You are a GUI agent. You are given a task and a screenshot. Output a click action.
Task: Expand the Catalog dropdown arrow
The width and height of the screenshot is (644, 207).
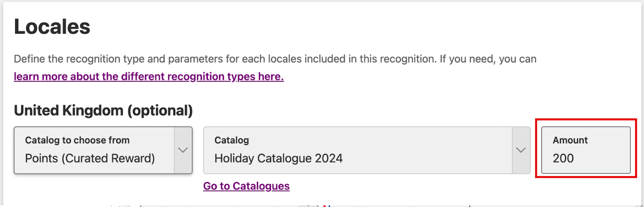(x=521, y=150)
